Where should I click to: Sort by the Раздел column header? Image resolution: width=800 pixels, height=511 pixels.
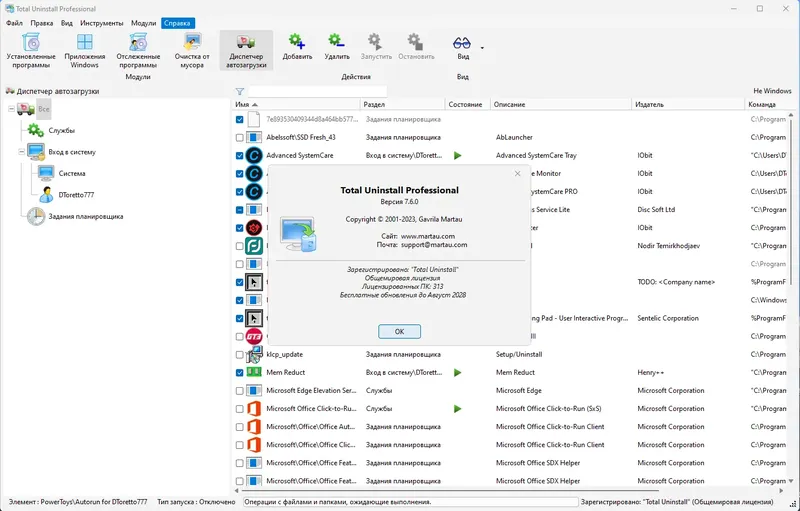(403, 104)
